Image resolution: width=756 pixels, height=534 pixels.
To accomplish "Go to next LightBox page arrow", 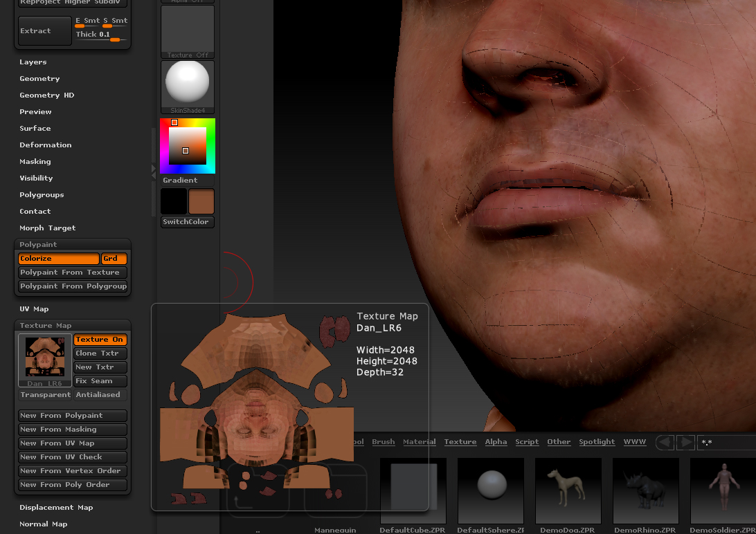I will 685,442.
